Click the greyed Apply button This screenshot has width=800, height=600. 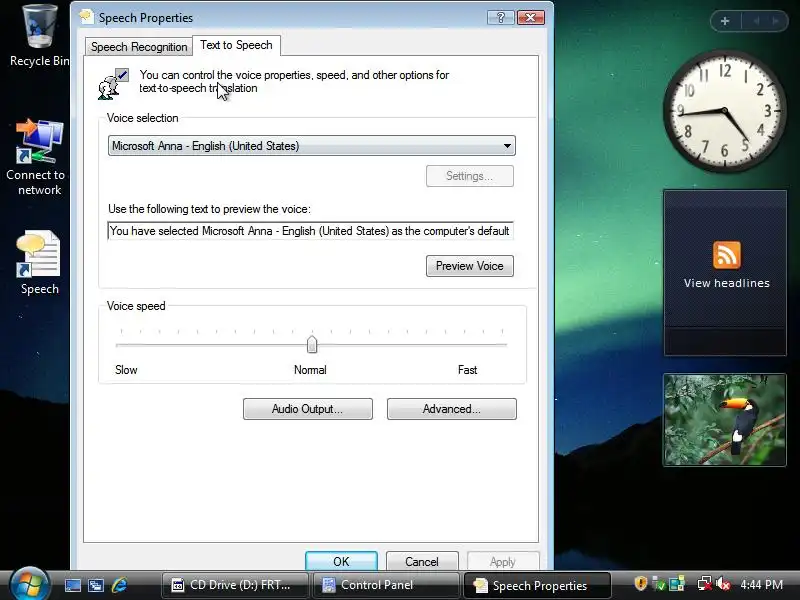point(503,562)
